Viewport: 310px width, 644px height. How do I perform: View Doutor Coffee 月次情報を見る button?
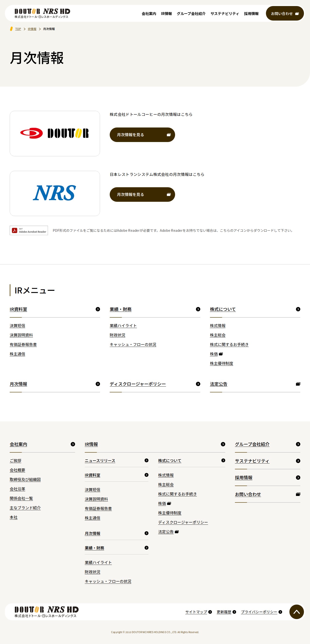coord(142,135)
